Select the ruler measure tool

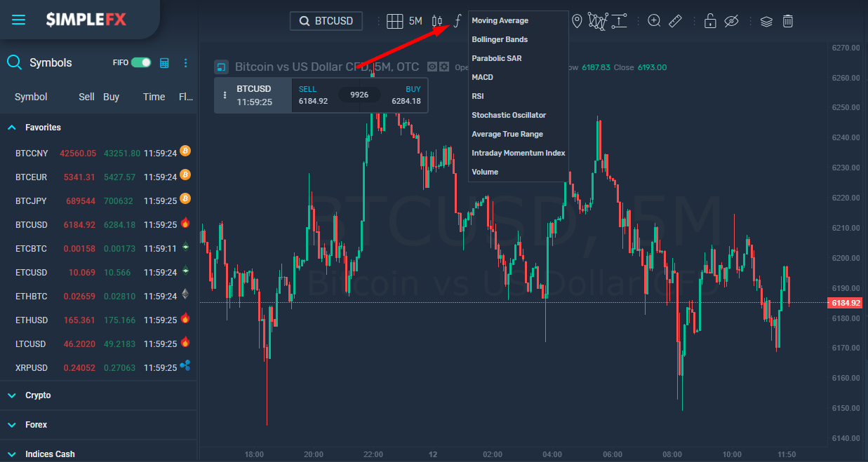click(x=675, y=21)
